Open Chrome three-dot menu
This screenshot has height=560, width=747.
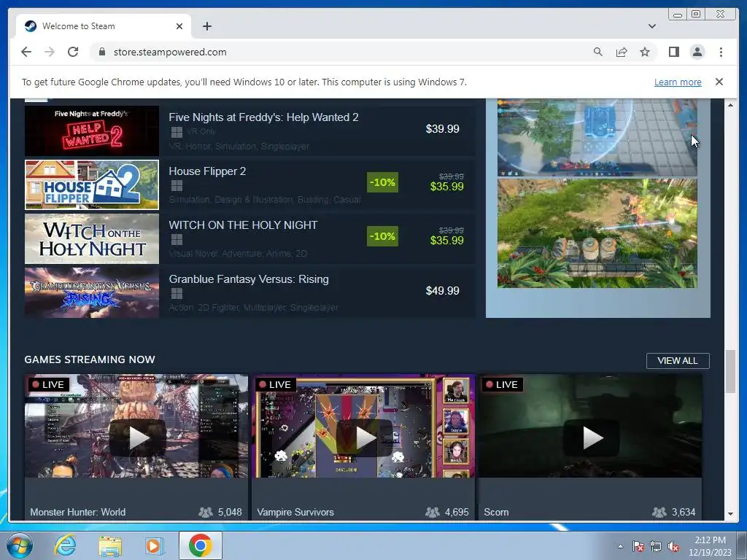pyautogui.click(x=721, y=52)
